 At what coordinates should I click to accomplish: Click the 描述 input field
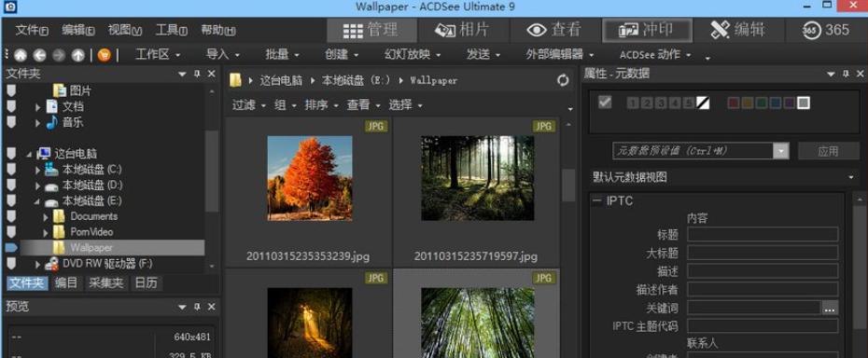(x=763, y=270)
